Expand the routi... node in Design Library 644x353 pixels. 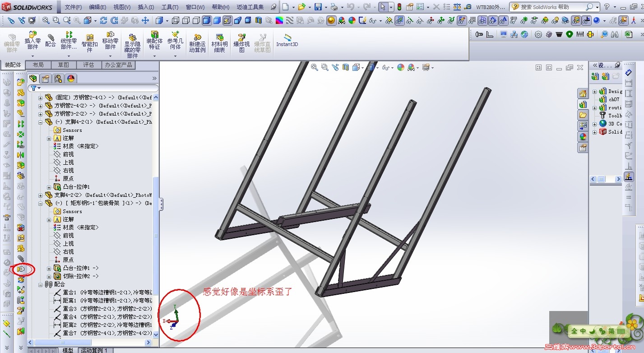594,107
